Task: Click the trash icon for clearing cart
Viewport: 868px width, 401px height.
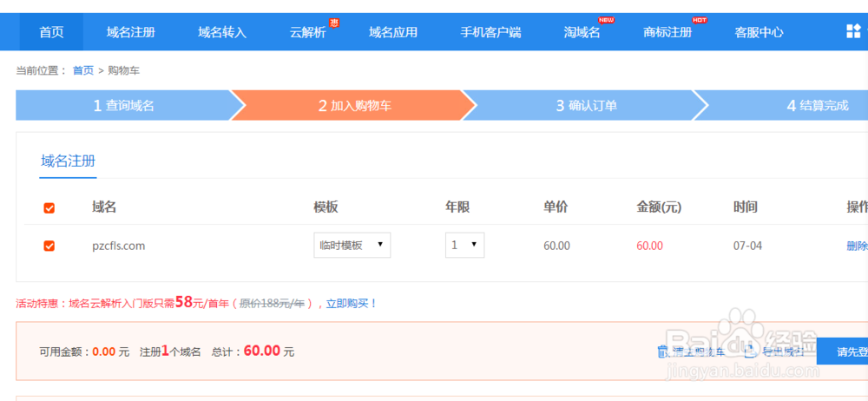Action: coord(662,352)
